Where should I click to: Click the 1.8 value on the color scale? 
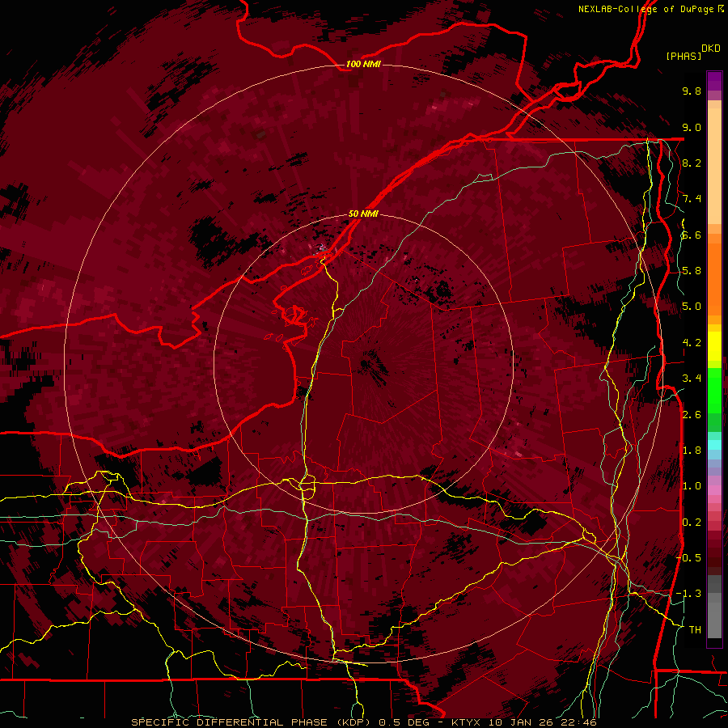(692, 451)
